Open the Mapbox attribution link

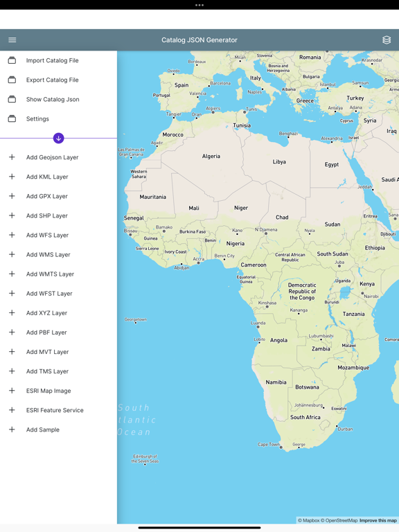(309, 520)
